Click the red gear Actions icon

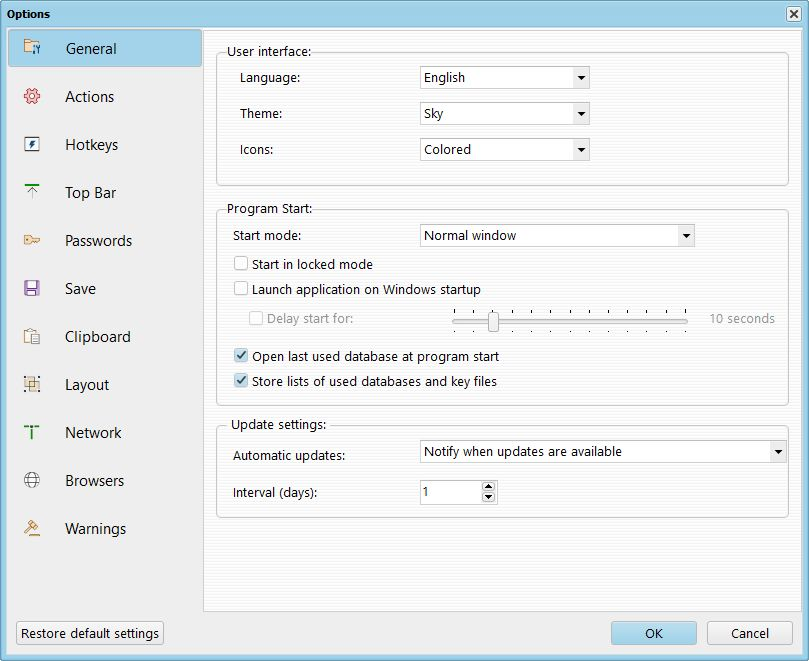pos(32,96)
